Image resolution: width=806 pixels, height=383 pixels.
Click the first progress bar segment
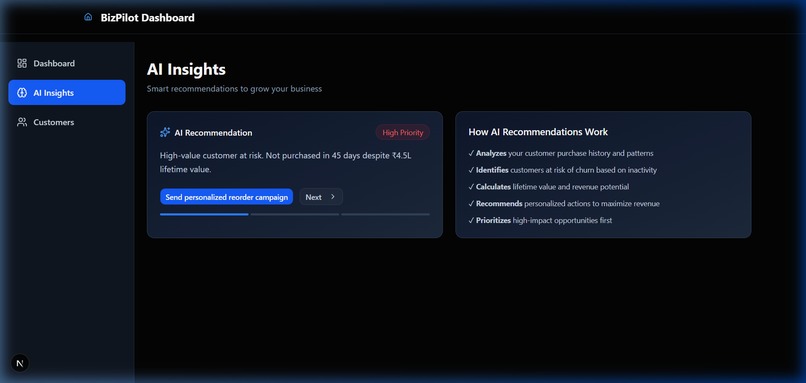(204, 214)
